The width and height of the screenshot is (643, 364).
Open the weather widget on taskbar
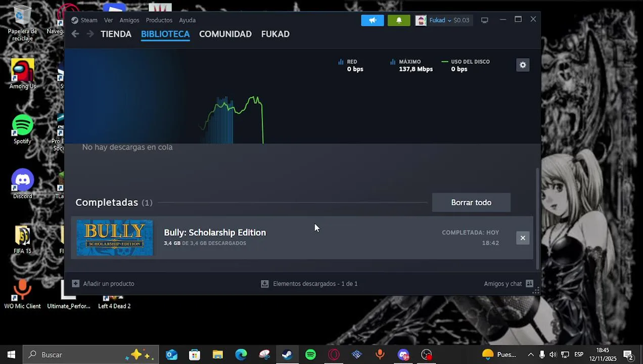click(499, 355)
